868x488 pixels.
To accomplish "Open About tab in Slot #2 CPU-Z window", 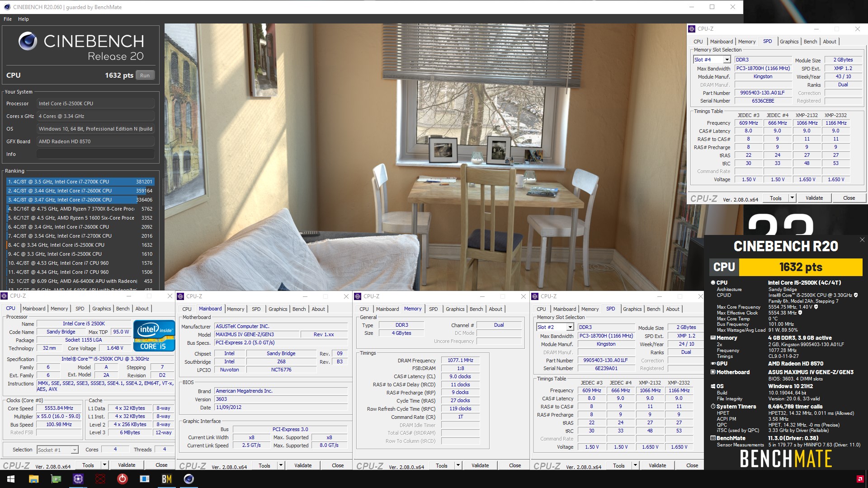I will (672, 309).
